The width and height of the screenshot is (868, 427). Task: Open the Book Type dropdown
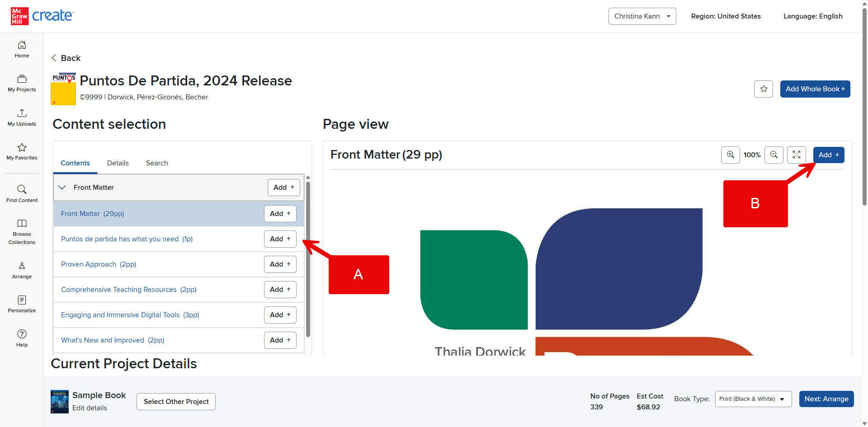coord(753,399)
